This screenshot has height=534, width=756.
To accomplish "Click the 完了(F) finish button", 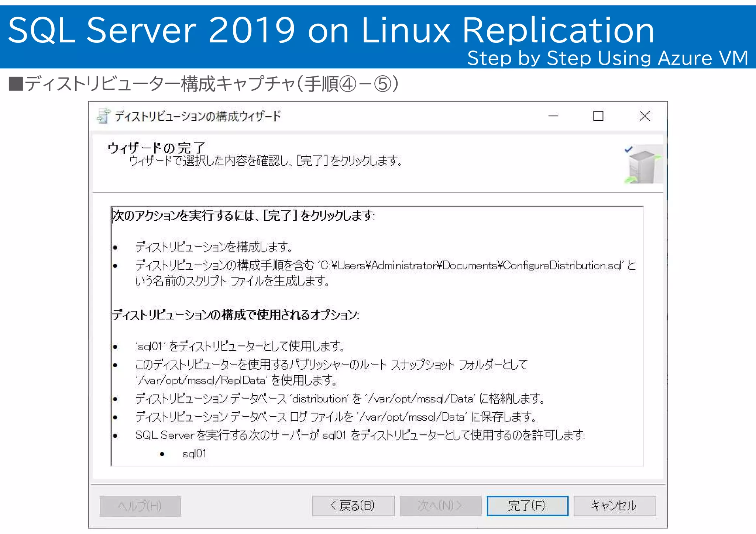I will [x=527, y=505].
